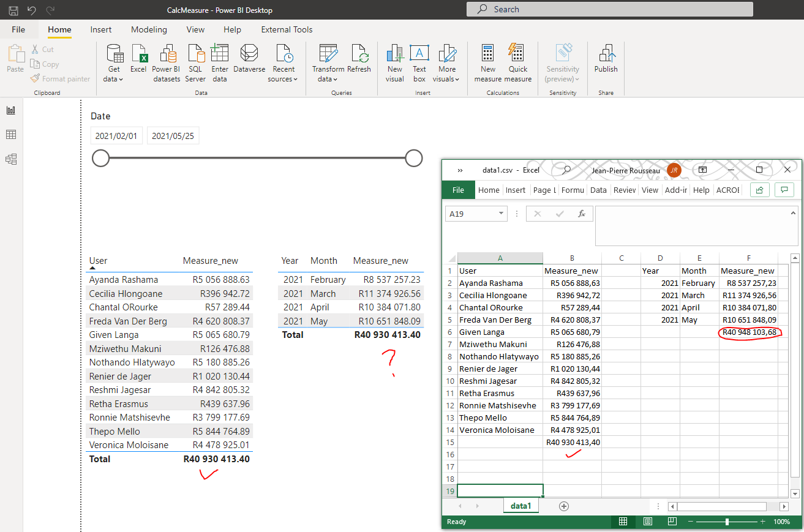The width and height of the screenshot is (804, 532).
Task: Click the Excel Ribbon Display Options icon
Action: pyautogui.click(x=703, y=170)
